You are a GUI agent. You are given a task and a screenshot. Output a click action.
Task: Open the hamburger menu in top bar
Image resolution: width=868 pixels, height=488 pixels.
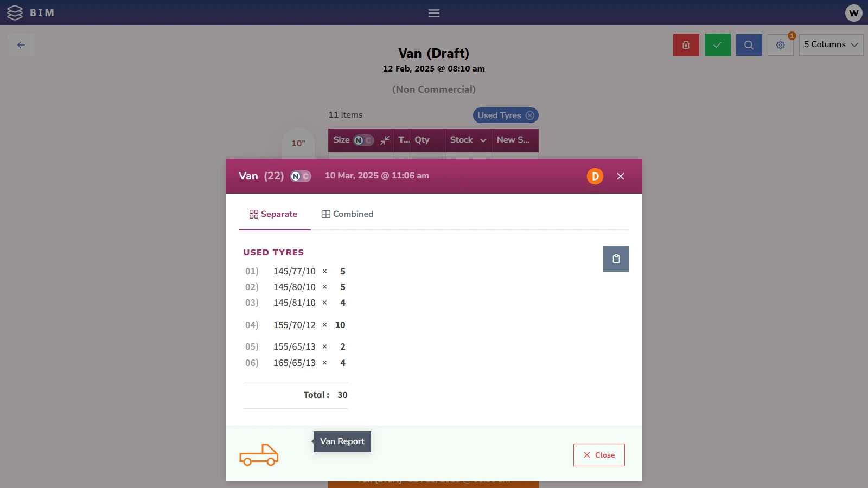[434, 13]
